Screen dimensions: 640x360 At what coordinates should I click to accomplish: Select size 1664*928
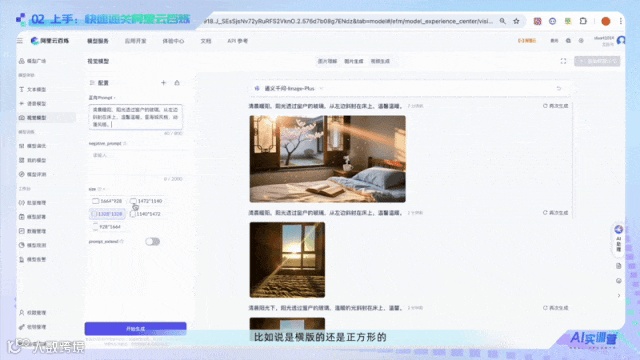(x=107, y=201)
